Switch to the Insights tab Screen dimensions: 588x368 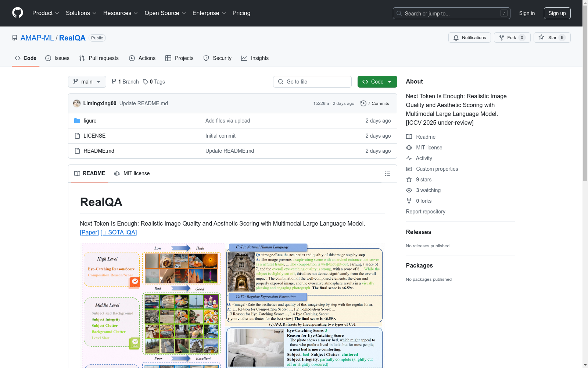coord(255,58)
